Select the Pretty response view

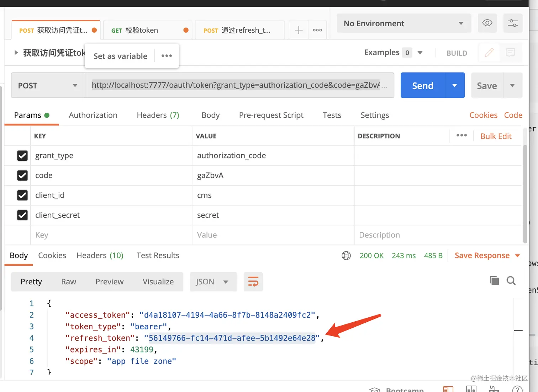click(x=31, y=282)
